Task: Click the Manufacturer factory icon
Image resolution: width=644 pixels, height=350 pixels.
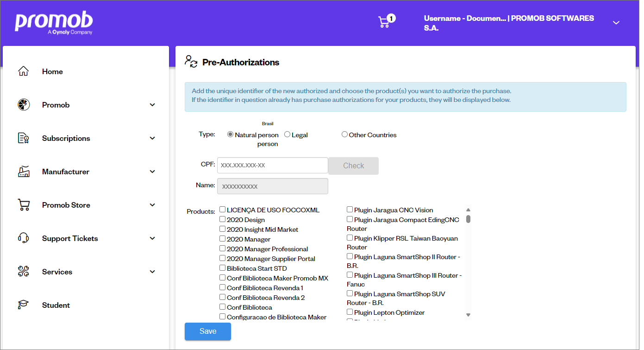Action: tap(23, 172)
